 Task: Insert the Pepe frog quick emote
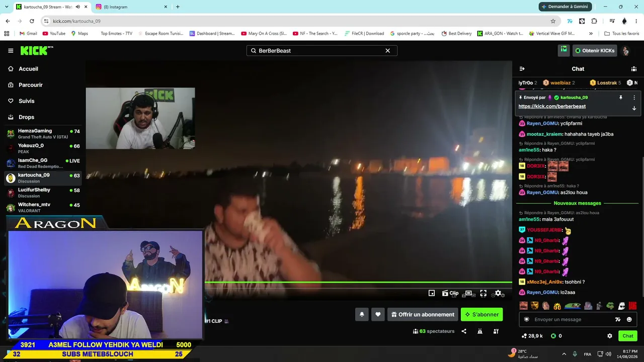tap(572, 306)
